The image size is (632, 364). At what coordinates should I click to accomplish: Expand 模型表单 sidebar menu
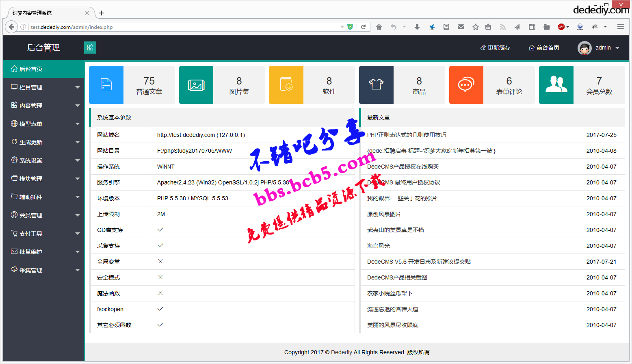(43, 124)
